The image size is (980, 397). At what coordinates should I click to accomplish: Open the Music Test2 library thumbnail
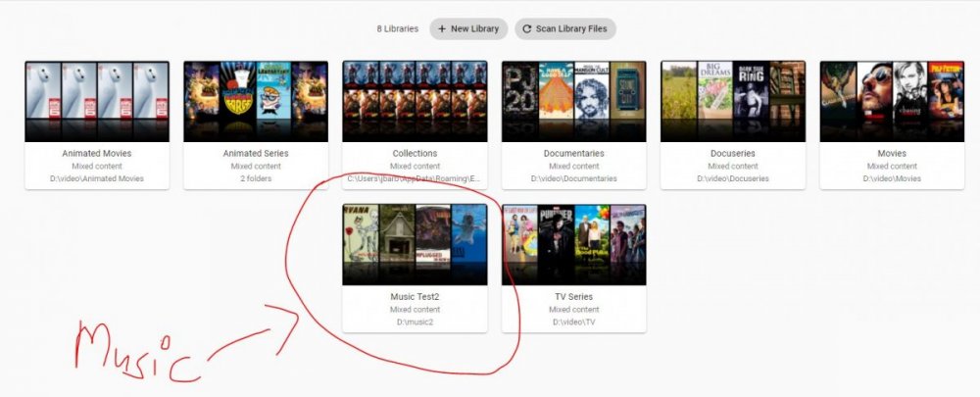click(x=415, y=244)
